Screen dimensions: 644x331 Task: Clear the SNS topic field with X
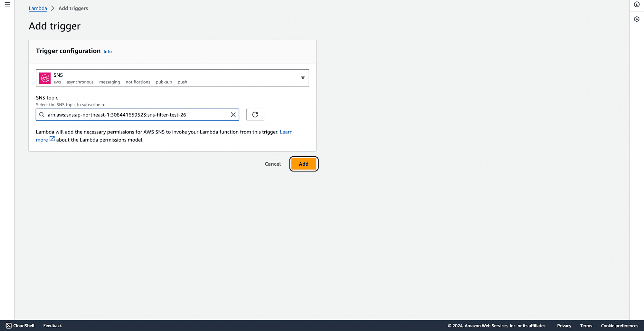pyautogui.click(x=233, y=115)
